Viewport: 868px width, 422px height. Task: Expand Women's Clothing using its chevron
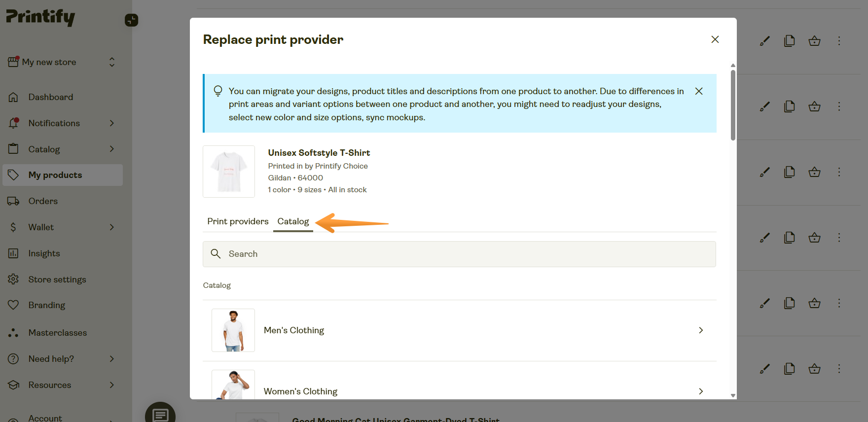point(701,391)
